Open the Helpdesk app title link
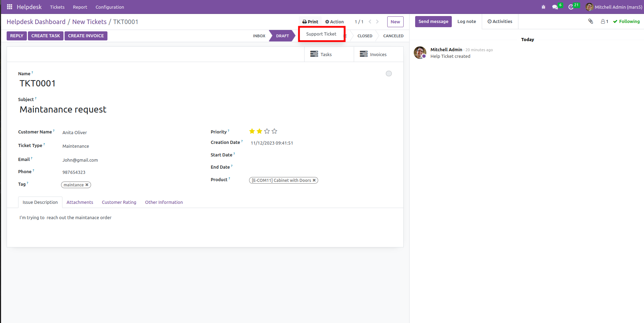The height and width of the screenshot is (323, 644). (29, 7)
